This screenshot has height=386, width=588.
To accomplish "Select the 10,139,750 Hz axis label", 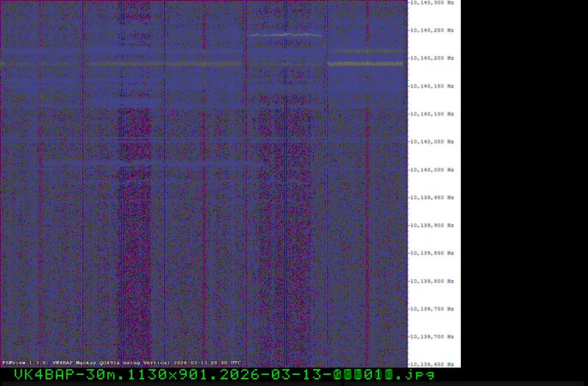I will [432, 309].
